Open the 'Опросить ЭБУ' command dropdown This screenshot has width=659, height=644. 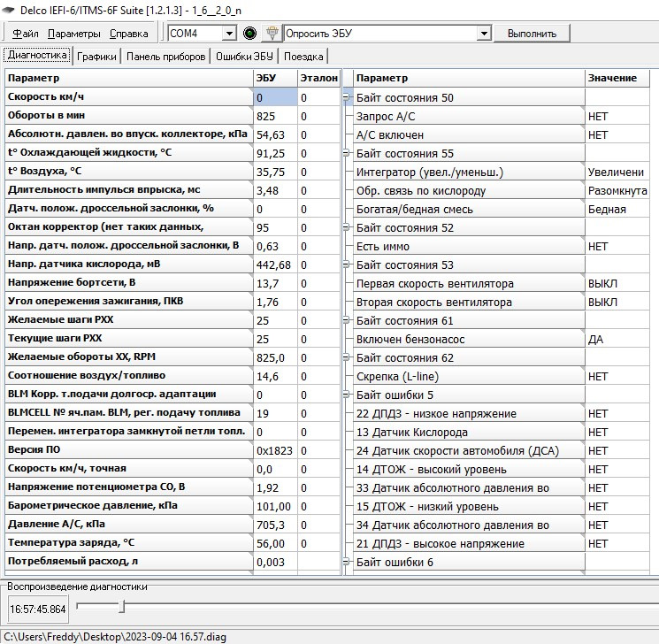point(483,34)
